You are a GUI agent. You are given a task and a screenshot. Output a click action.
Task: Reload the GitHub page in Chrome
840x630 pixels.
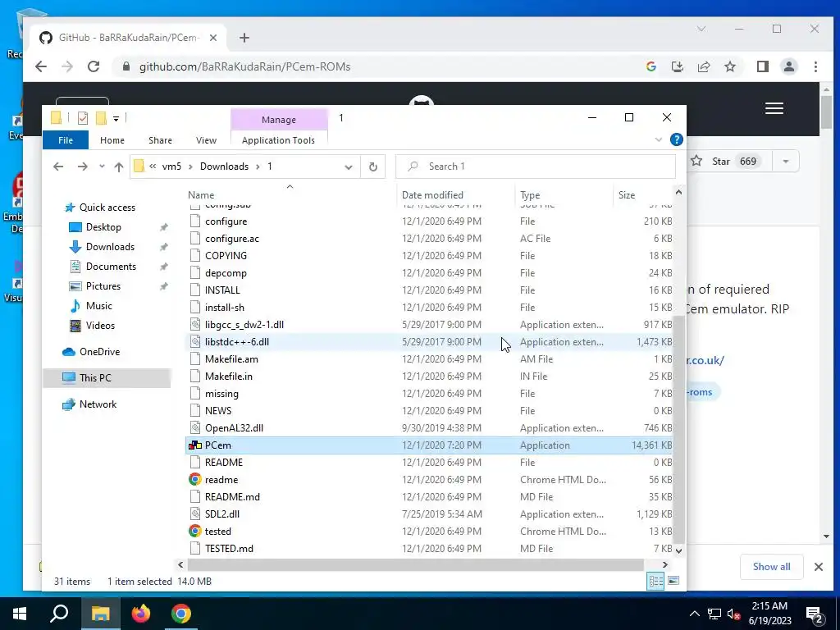point(94,66)
